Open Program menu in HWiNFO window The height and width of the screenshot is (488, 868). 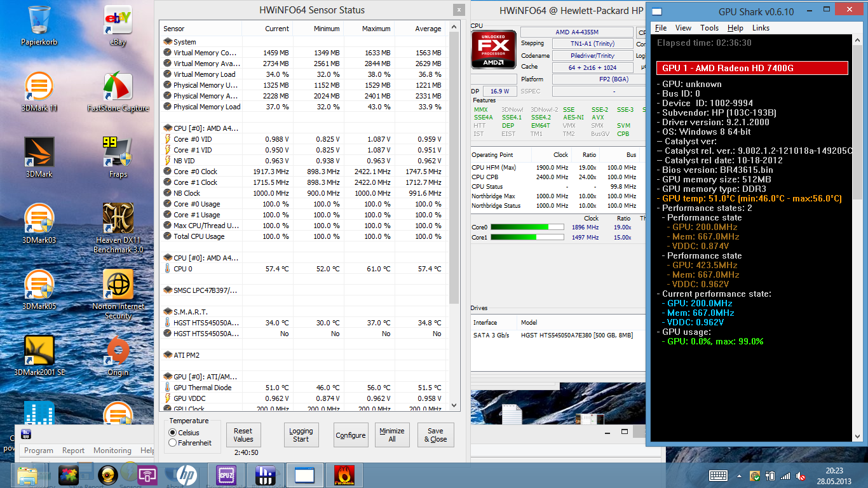[39, 451]
